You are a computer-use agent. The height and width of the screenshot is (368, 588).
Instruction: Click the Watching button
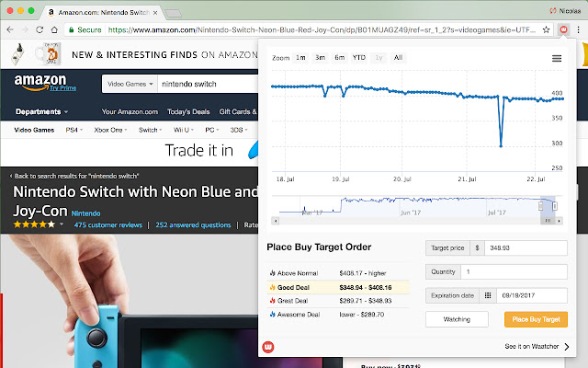tap(457, 319)
